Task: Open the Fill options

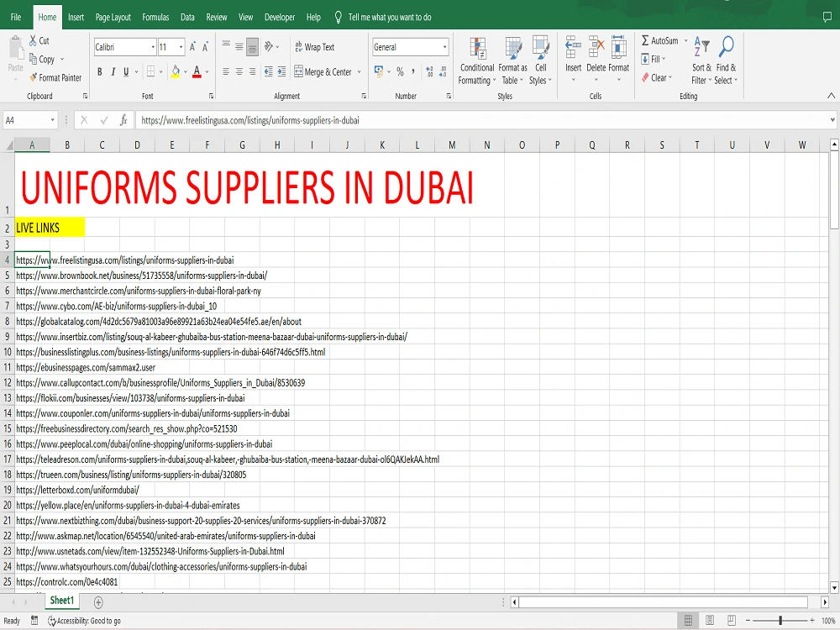Action: click(653, 59)
